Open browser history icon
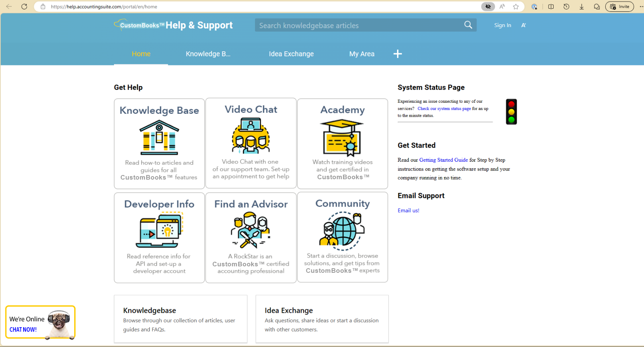The width and height of the screenshot is (644, 347). coord(566,6)
